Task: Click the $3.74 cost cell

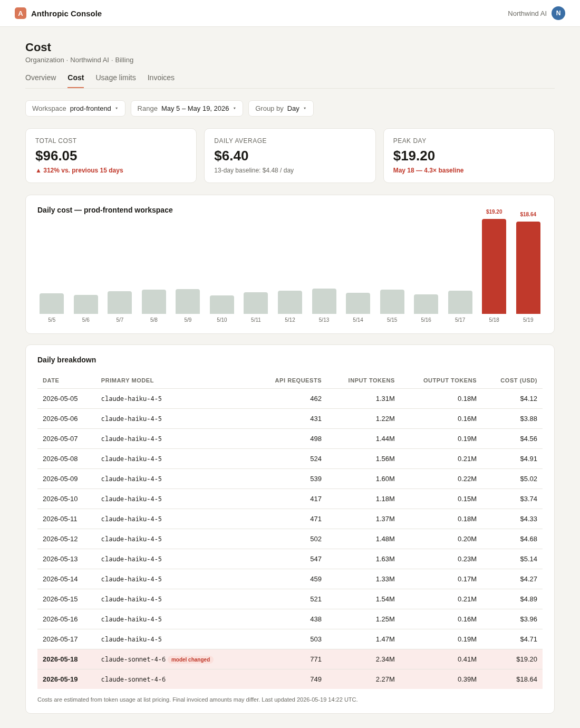Action: [529, 499]
